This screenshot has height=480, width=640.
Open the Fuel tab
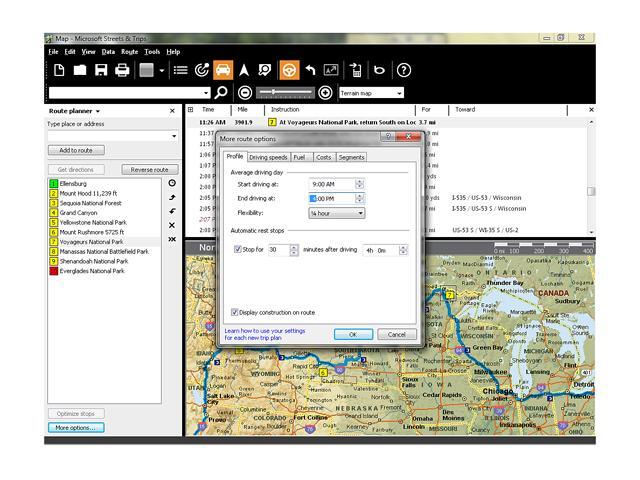click(x=300, y=157)
